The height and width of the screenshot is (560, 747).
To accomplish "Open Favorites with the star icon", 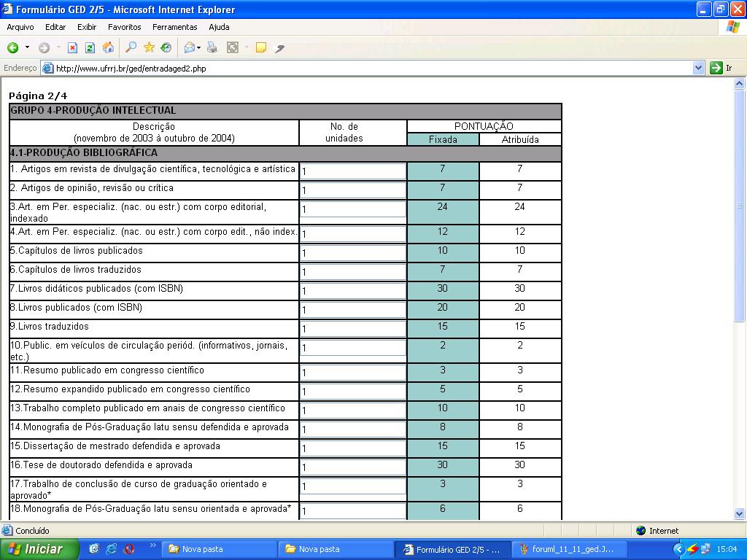I will click(x=149, y=47).
